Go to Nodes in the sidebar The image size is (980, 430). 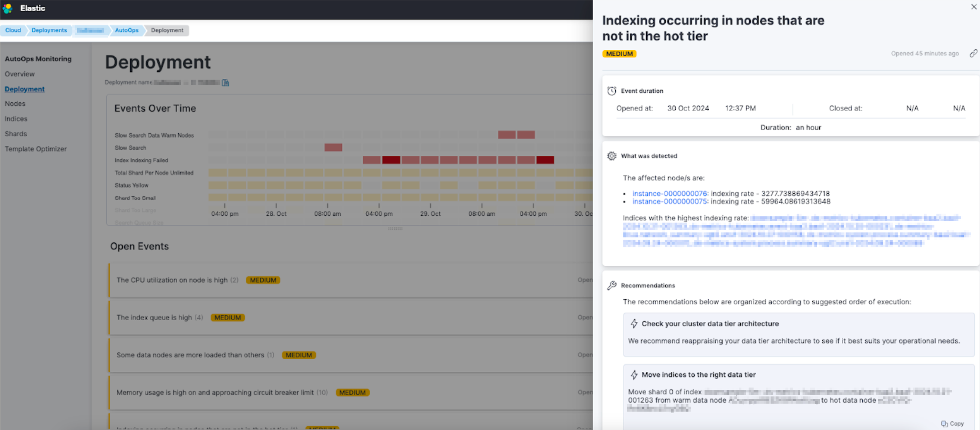pyautogui.click(x=15, y=103)
